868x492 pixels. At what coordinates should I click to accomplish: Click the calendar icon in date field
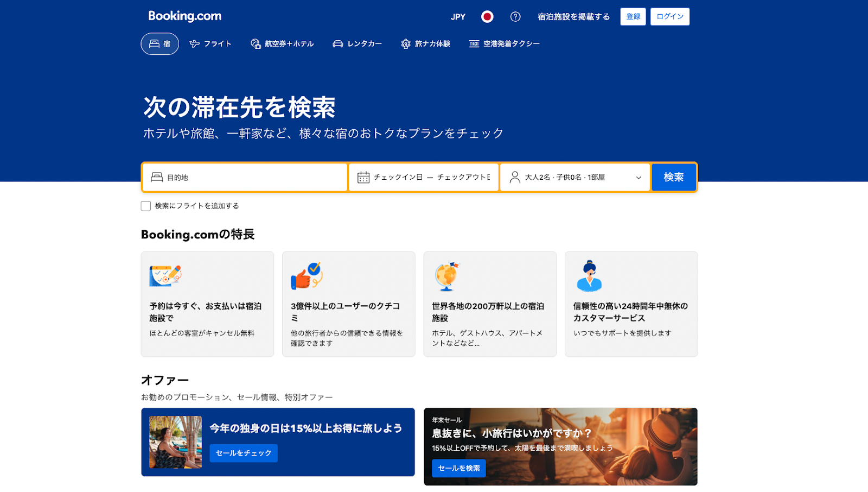pos(363,178)
